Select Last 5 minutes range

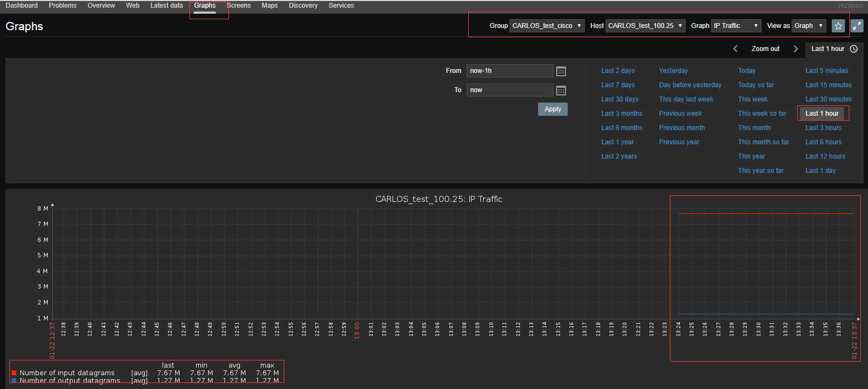click(827, 71)
